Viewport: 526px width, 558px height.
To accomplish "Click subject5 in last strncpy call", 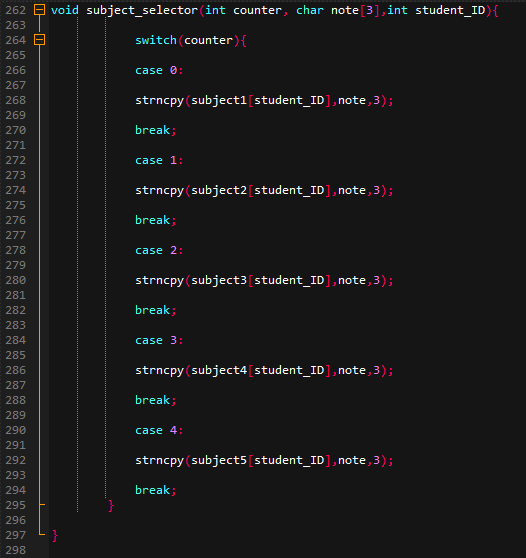I will 219,461.
